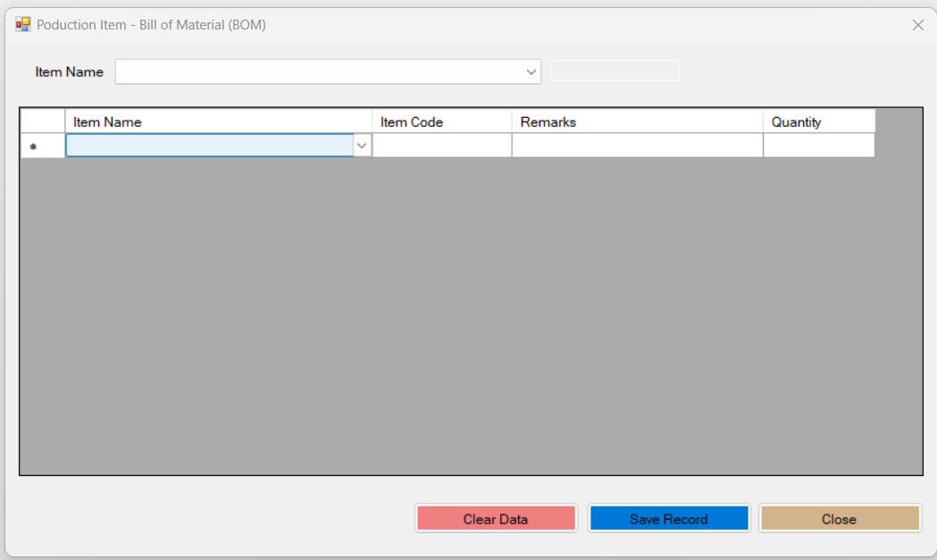This screenshot has height=560, width=937.
Task: Click the disabled text box beside Item Name
Action: 614,71
